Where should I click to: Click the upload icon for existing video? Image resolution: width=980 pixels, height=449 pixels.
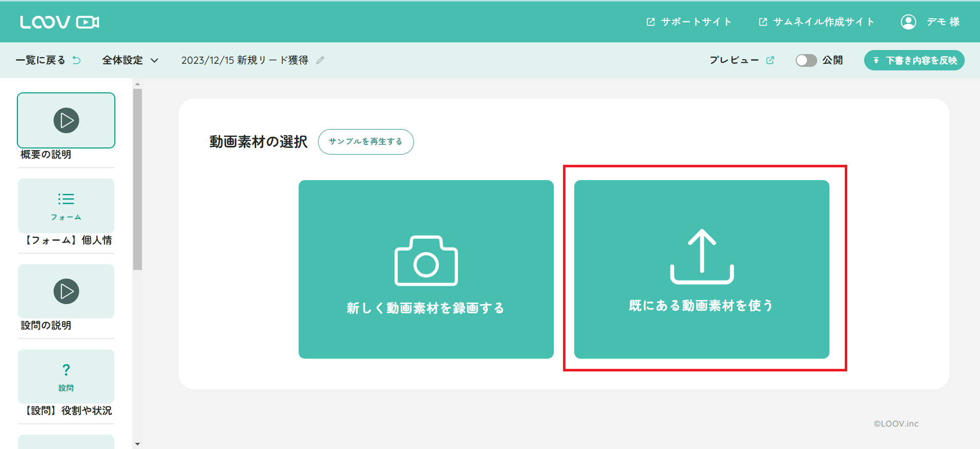click(702, 256)
